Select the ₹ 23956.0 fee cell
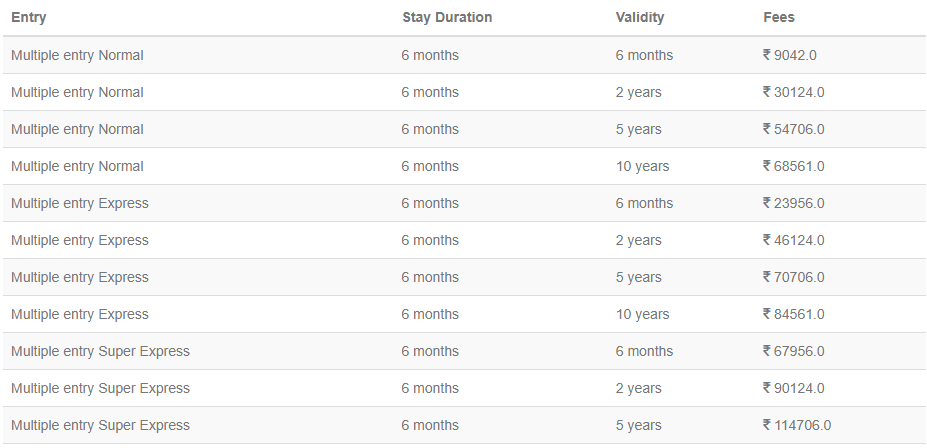 [x=793, y=204]
